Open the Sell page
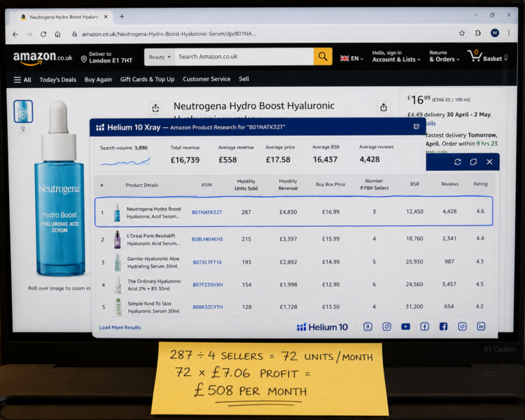The height and width of the screenshot is (420, 525). [244, 79]
